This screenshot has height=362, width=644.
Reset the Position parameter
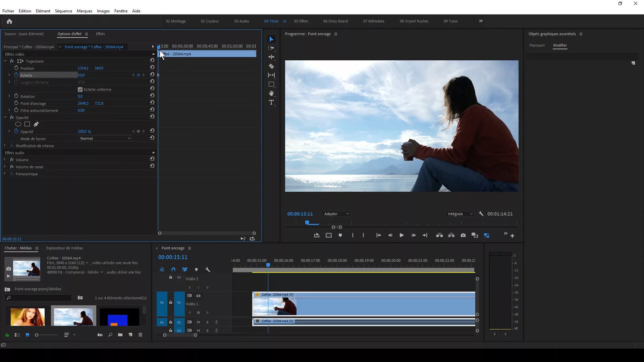tap(152, 67)
